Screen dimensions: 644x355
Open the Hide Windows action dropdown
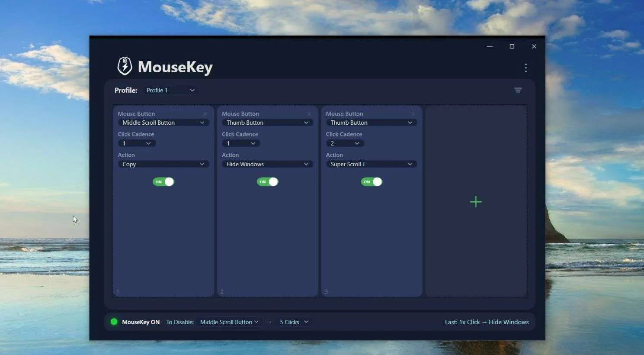[268, 164]
